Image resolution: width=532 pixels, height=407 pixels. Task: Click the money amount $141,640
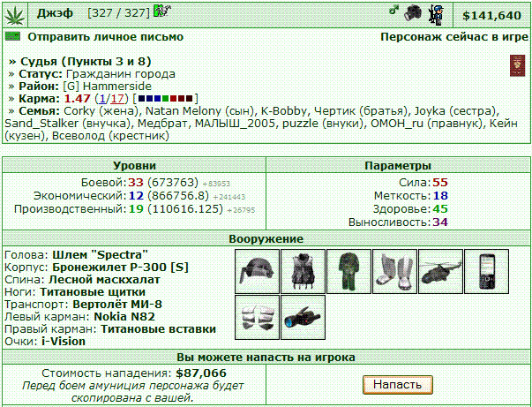pos(492,15)
